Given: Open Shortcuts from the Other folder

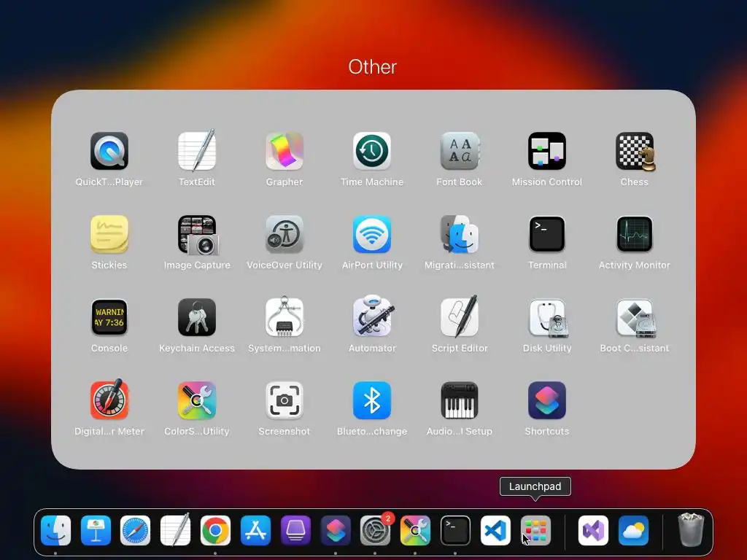Looking at the screenshot, I should pos(547,400).
